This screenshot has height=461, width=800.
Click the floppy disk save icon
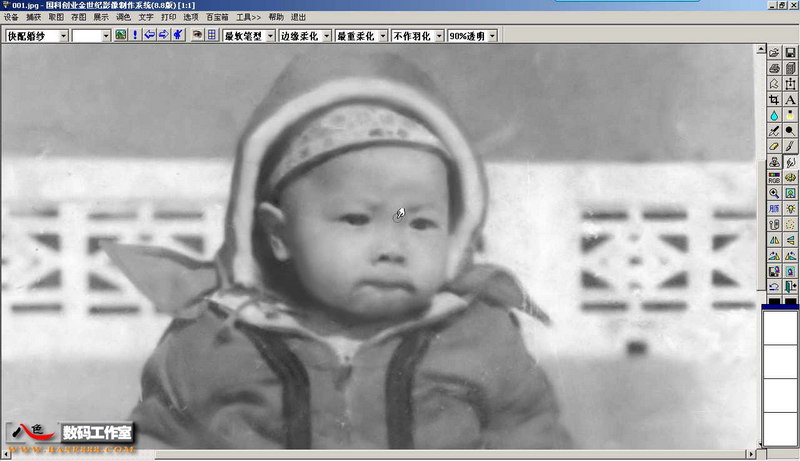790,53
